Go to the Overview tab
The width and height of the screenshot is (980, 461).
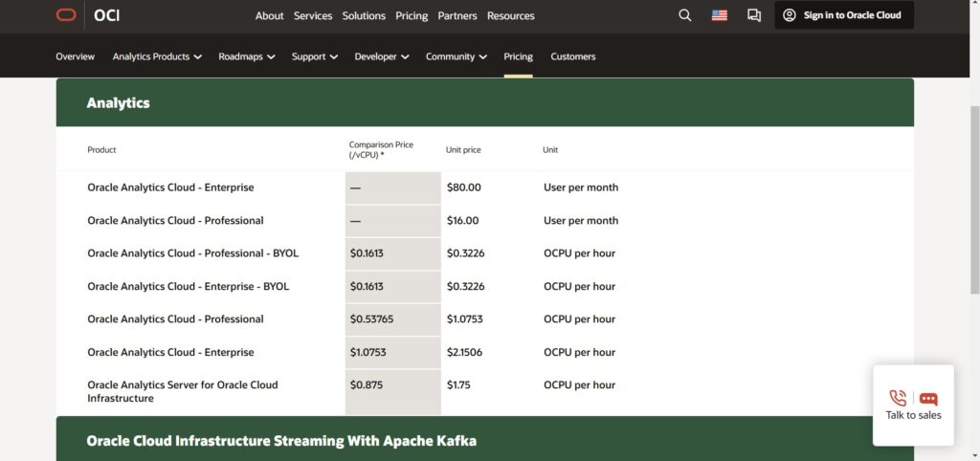[75, 56]
